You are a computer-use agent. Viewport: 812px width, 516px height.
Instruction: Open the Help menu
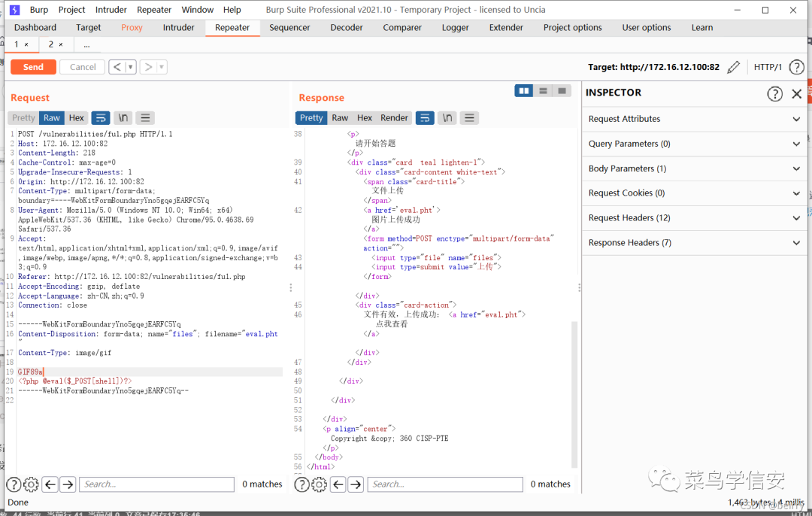pos(232,10)
